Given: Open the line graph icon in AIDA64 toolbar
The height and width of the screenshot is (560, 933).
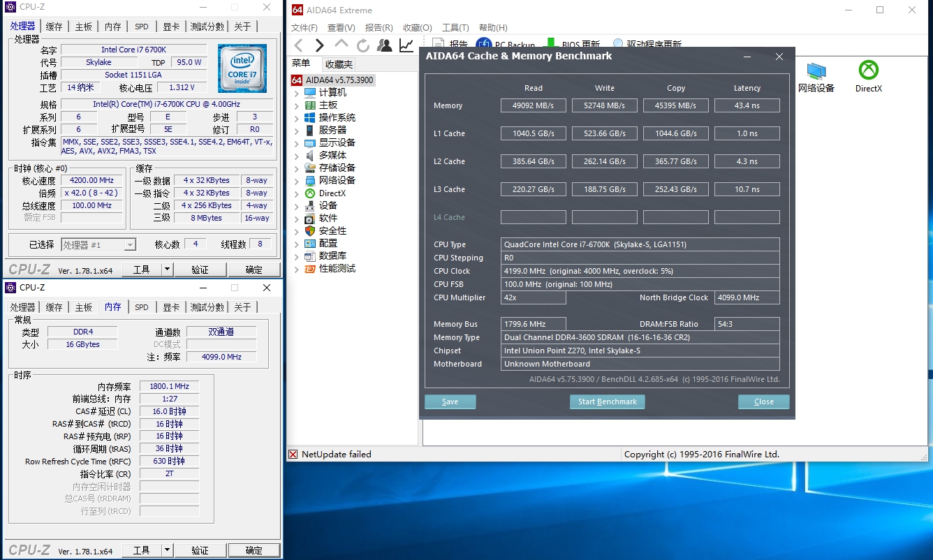Looking at the screenshot, I should [406, 45].
